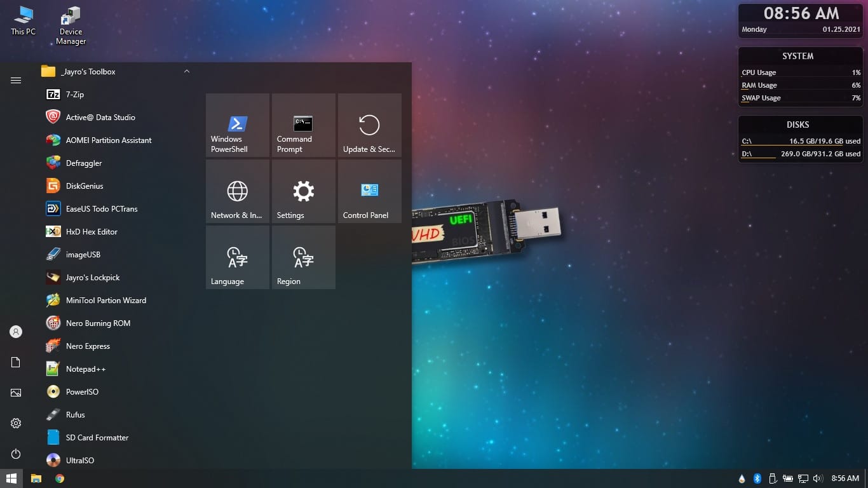Open Settings gear in Start sidebar
Viewport: 868px width, 488px height.
[x=16, y=423]
